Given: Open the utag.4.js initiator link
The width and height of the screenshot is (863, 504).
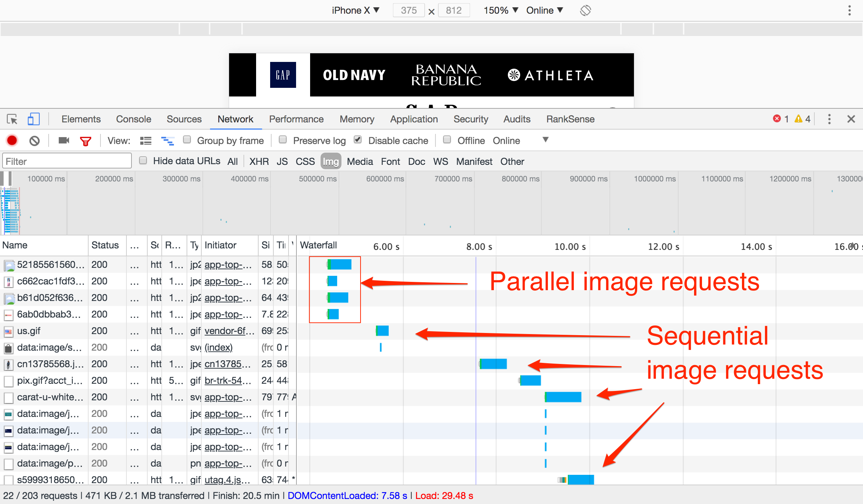Looking at the screenshot, I should [x=227, y=480].
